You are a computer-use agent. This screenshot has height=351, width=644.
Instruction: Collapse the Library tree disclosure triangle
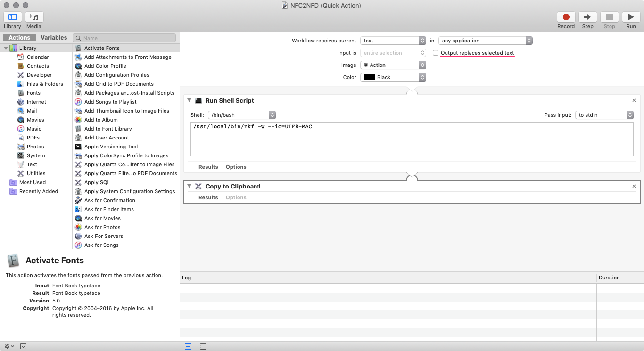(x=6, y=48)
